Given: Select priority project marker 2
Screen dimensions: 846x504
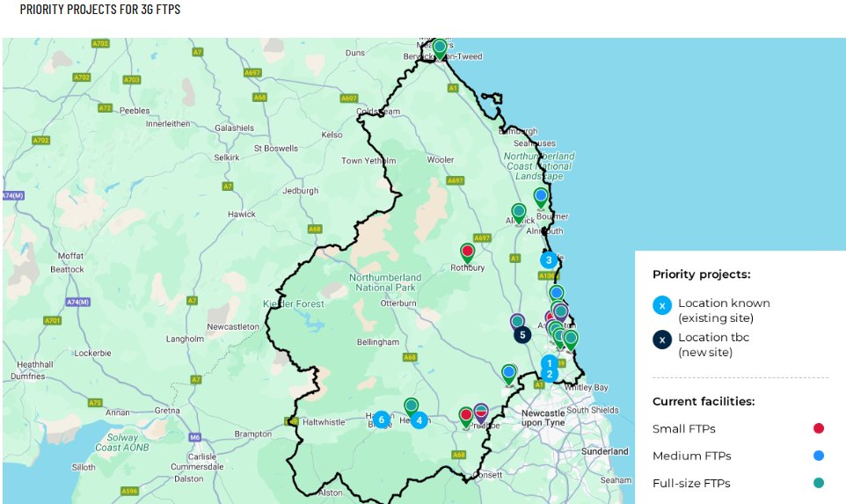Looking at the screenshot, I should 550,374.
